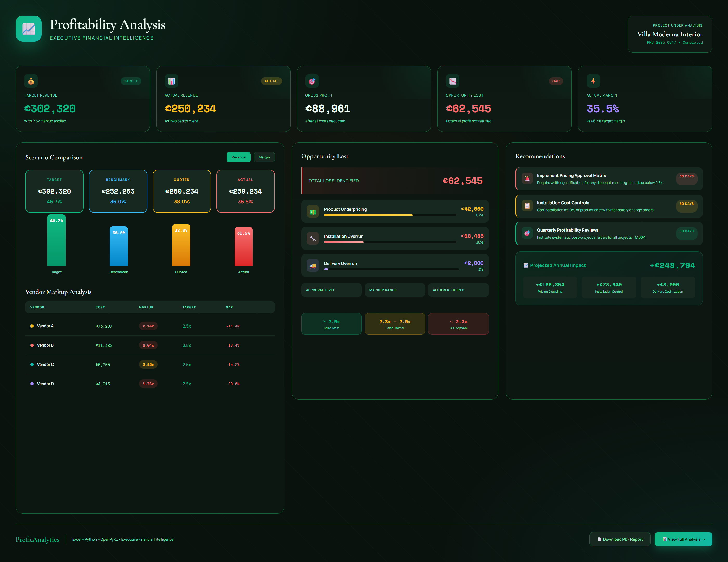Click the clipboard icon in Installation Cost Controls
The width and height of the screenshot is (728, 562).
[527, 206]
